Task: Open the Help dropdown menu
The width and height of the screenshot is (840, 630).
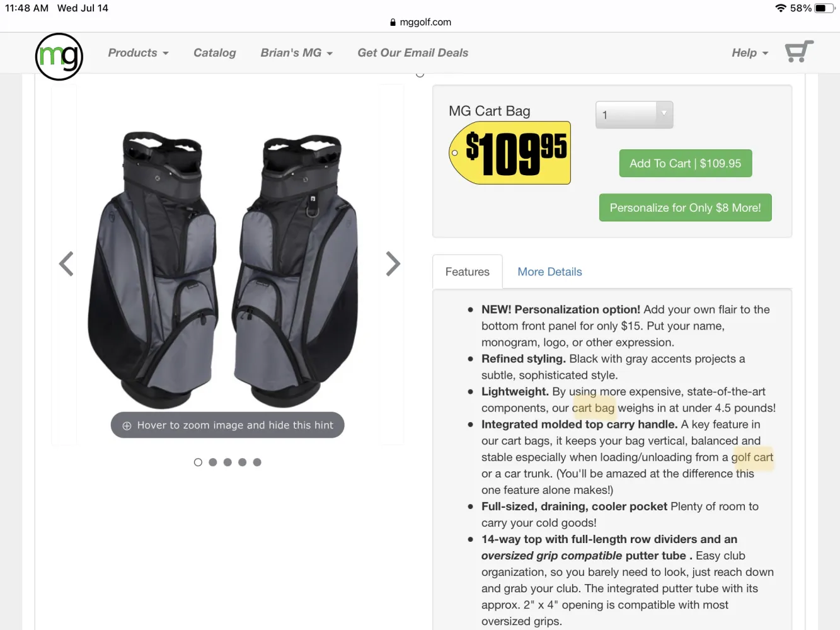Action: pyautogui.click(x=750, y=53)
